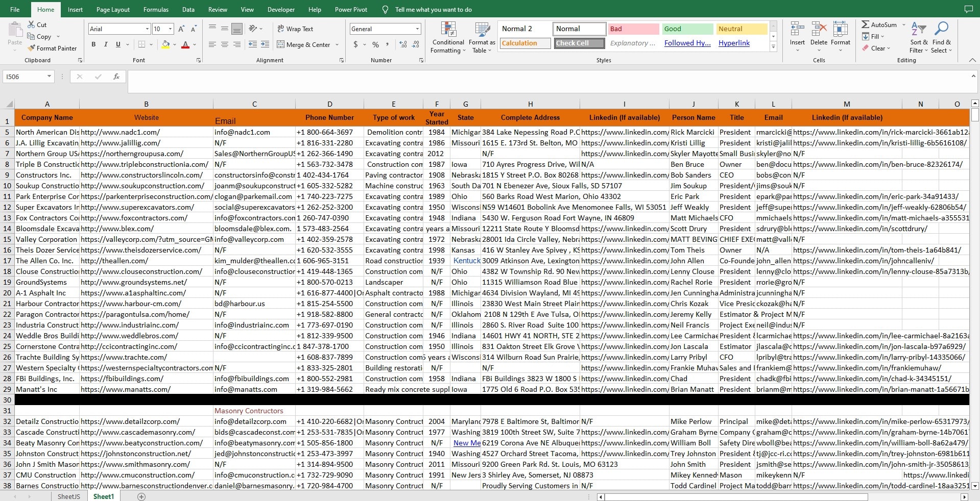Click the Increase Decimal icon

click(x=403, y=44)
